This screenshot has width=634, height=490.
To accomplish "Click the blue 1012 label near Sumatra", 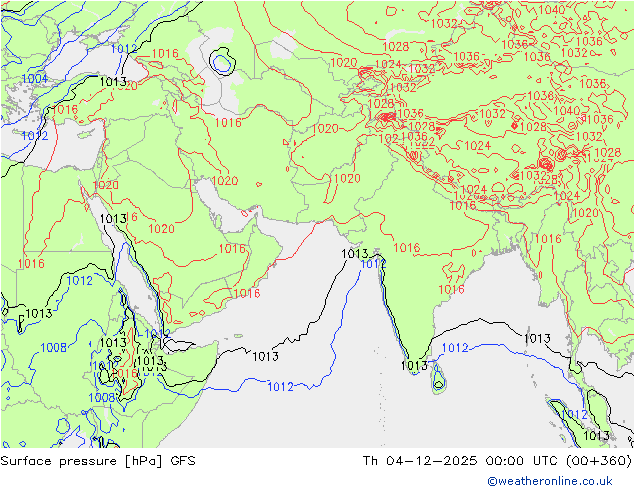I will [x=575, y=414].
